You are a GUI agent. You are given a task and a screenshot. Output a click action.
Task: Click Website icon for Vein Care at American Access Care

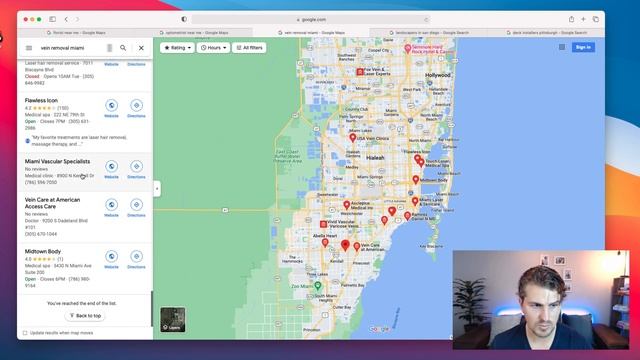click(111, 204)
